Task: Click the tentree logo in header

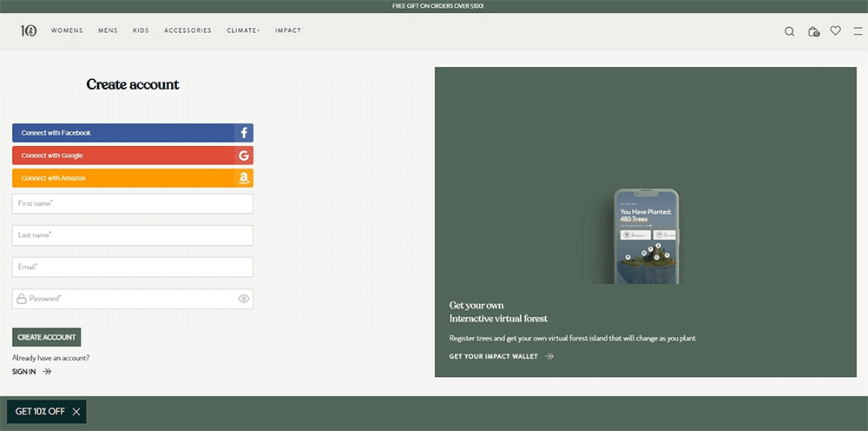Action: [x=29, y=30]
